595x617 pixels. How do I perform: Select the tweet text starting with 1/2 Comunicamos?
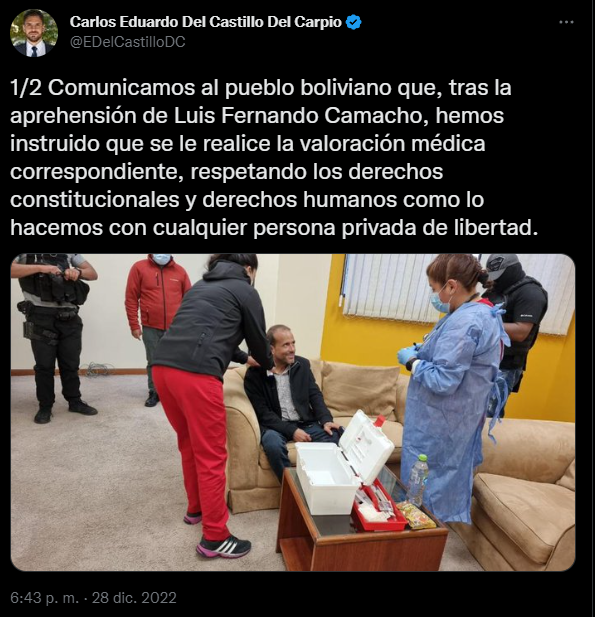[x=274, y=158]
